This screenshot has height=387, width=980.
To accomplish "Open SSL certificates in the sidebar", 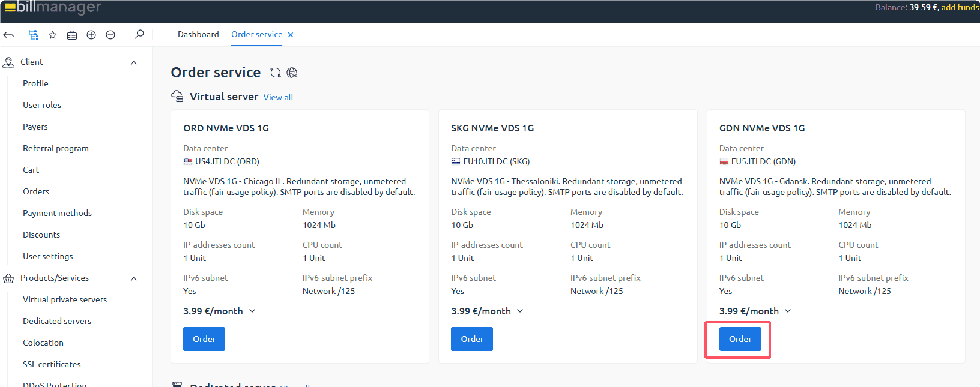I will click(52, 364).
